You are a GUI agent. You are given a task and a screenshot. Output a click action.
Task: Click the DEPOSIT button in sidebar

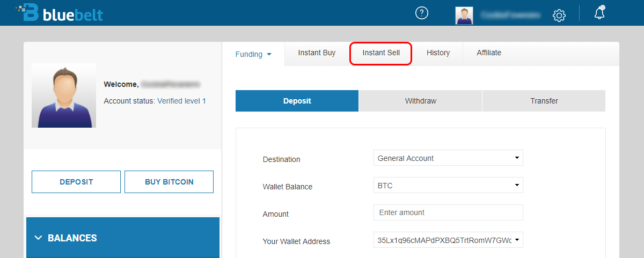pyautogui.click(x=76, y=182)
